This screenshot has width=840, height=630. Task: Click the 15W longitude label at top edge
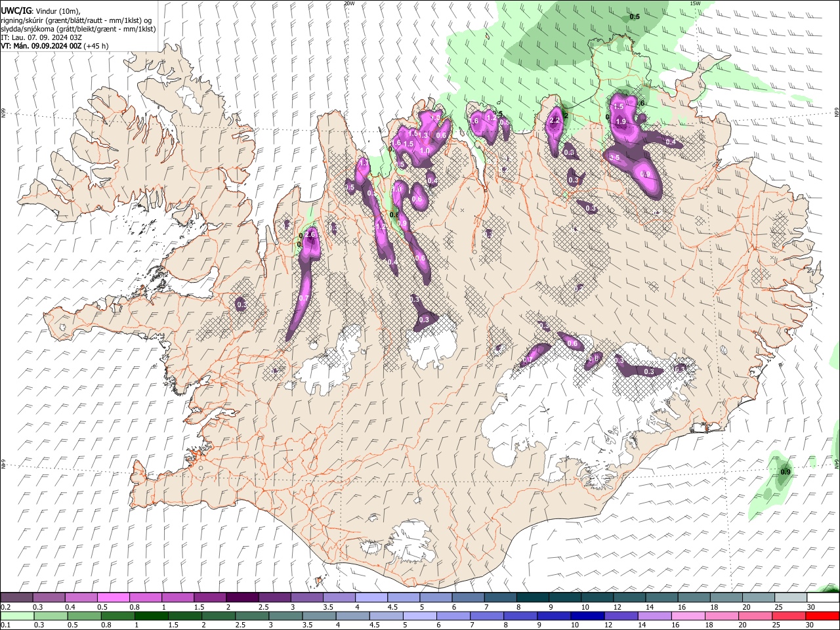click(695, 3)
